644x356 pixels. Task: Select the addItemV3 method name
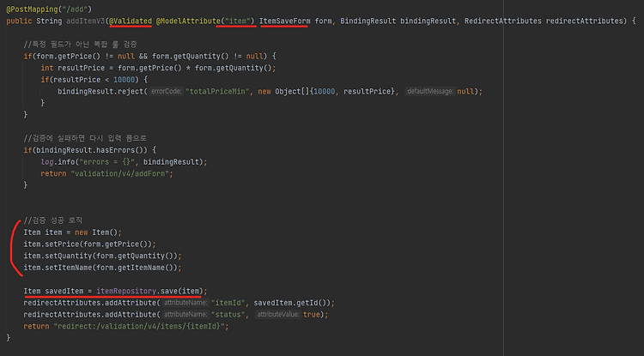(86, 21)
